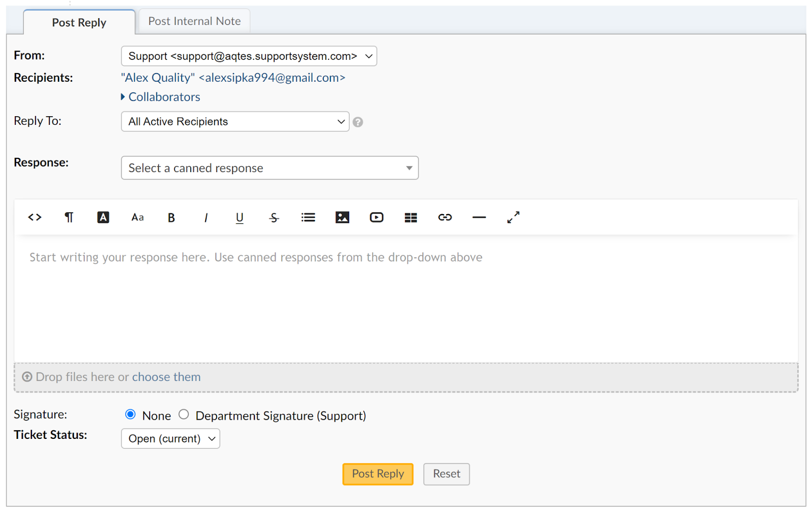This screenshot has height=515, width=812.
Task: Open Reply To recipients dropdown
Action: tap(235, 122)
